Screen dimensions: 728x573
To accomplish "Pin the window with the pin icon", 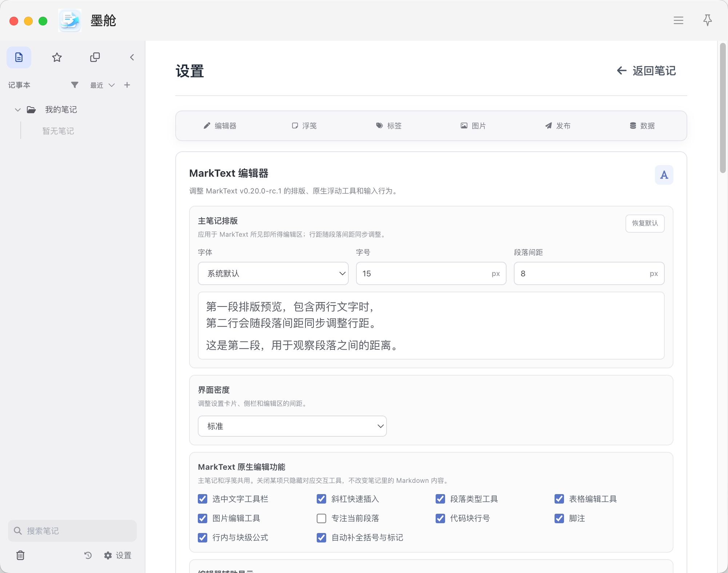I will point(707,20).
